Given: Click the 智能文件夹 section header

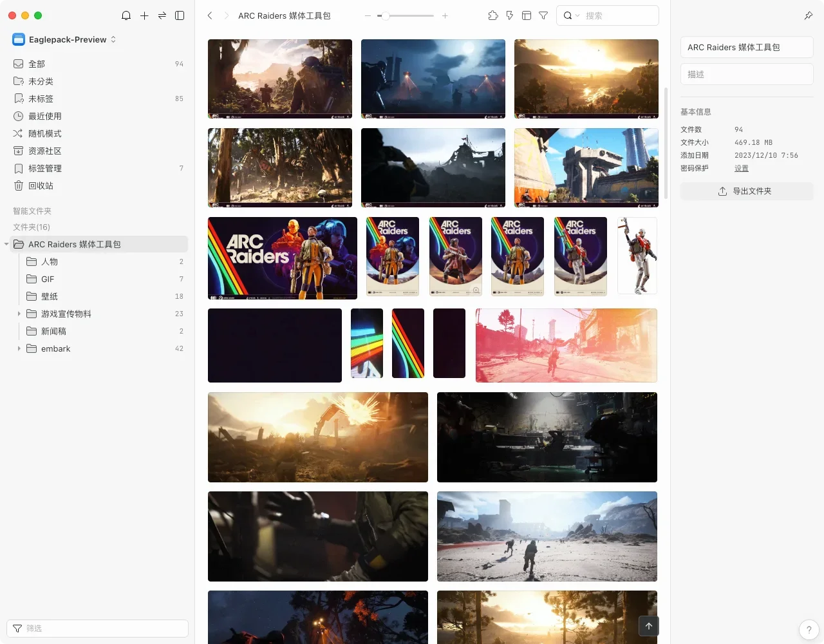Looking at the screenshot, I should [32, 211].
